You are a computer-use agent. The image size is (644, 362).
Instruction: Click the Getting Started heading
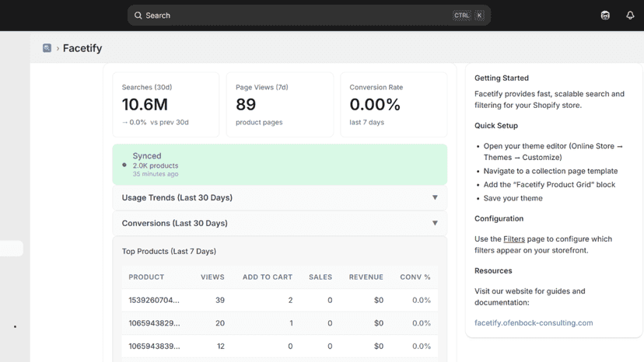pyautogui.click(x=502, y=78)
